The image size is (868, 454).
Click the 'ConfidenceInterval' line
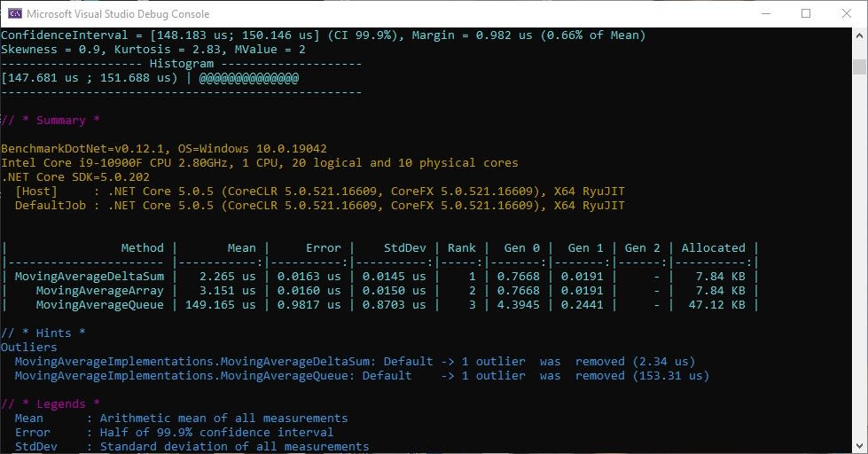[x=324, y=35]
